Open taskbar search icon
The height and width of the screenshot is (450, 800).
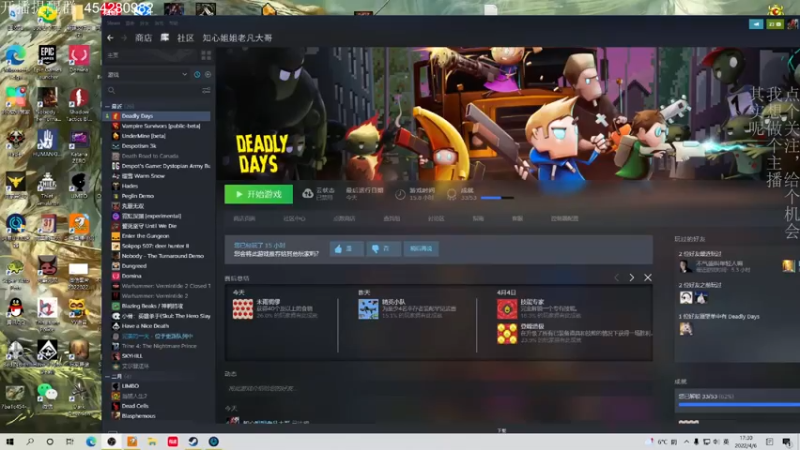click(30, 441)
